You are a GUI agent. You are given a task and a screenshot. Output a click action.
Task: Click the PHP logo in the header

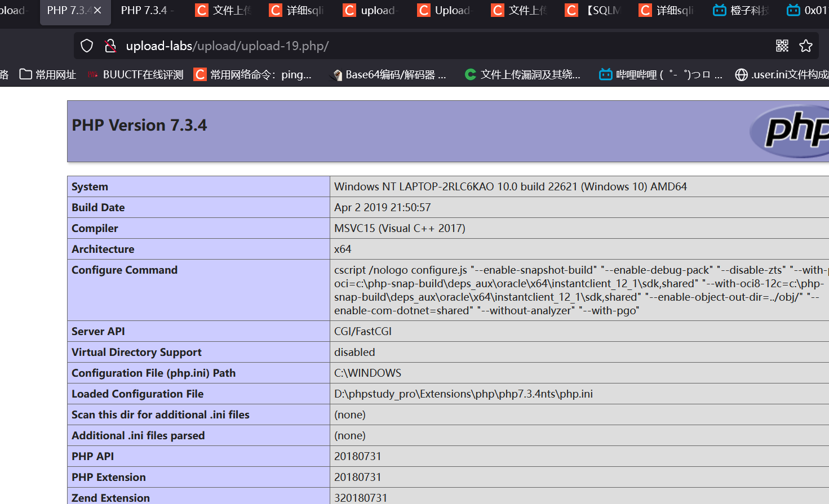click(790, 131)
